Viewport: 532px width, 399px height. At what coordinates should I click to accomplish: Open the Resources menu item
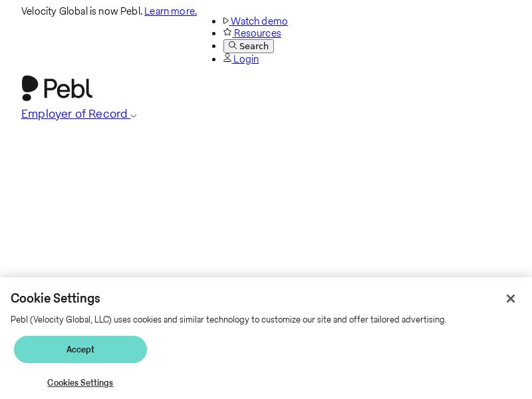coord(257,33)
